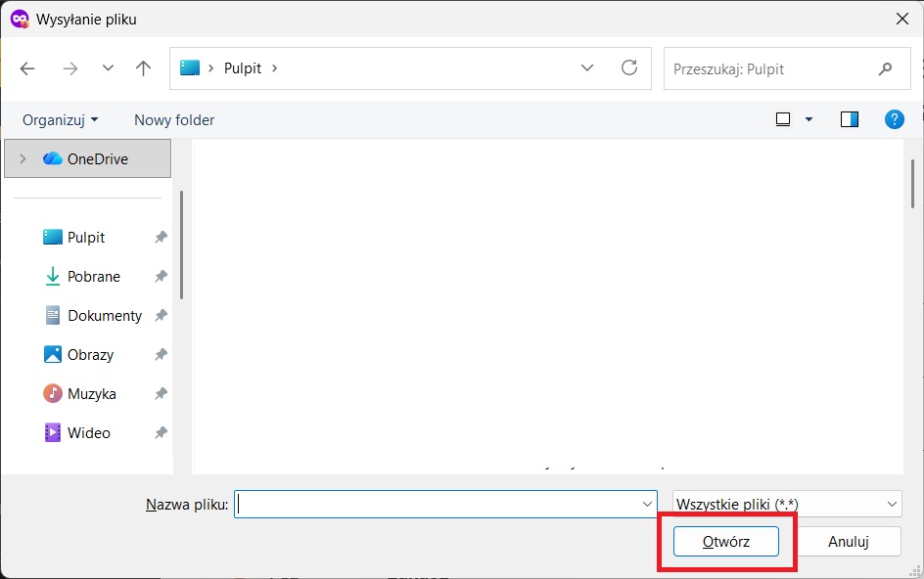This screenshot has height=579, width=924.
Task: Open the recent locations chevron
Action: click(x=108, y=68)
